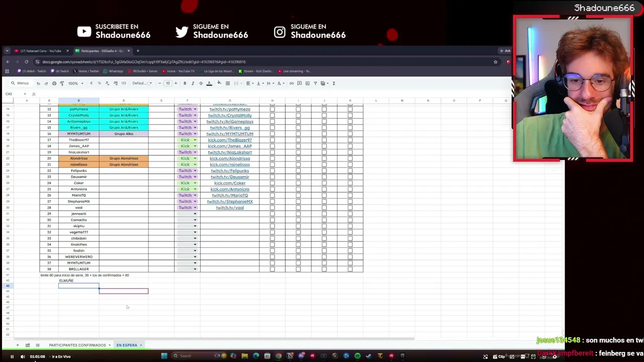The image size is (644, 362).
Task: Click the font size input field
Action: [x=168, y=83]
